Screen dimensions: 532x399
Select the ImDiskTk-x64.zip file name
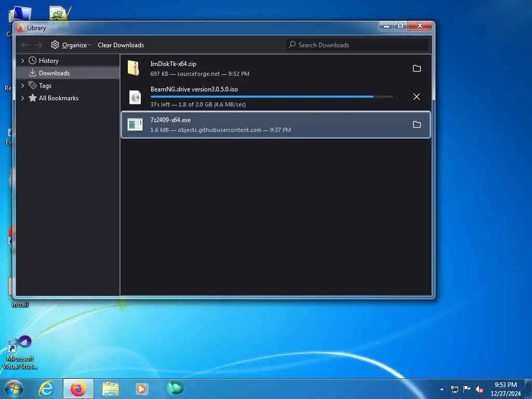(x=173, y=64)
